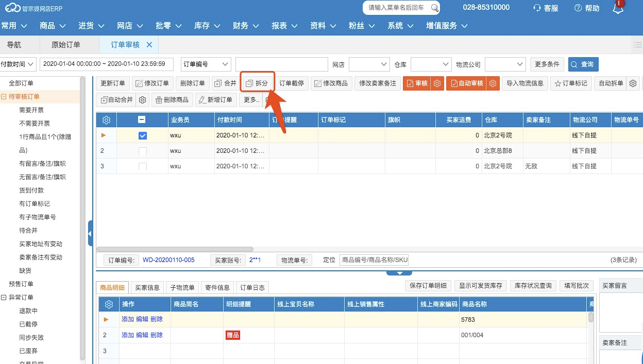
Task: Open the 物流公司 dropdown
Action: pyautogui.click(x=505, y=64)
